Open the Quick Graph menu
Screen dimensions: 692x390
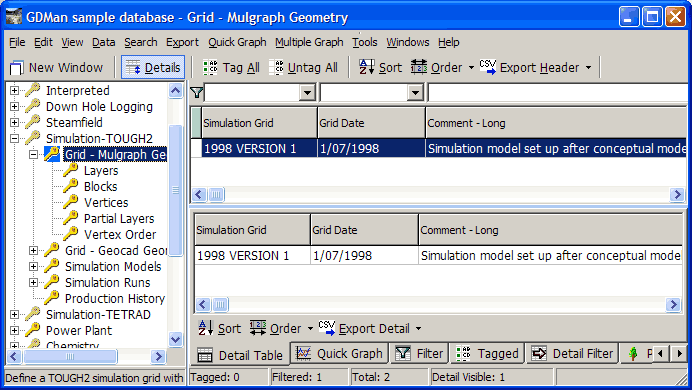click(x=237, y=42)
